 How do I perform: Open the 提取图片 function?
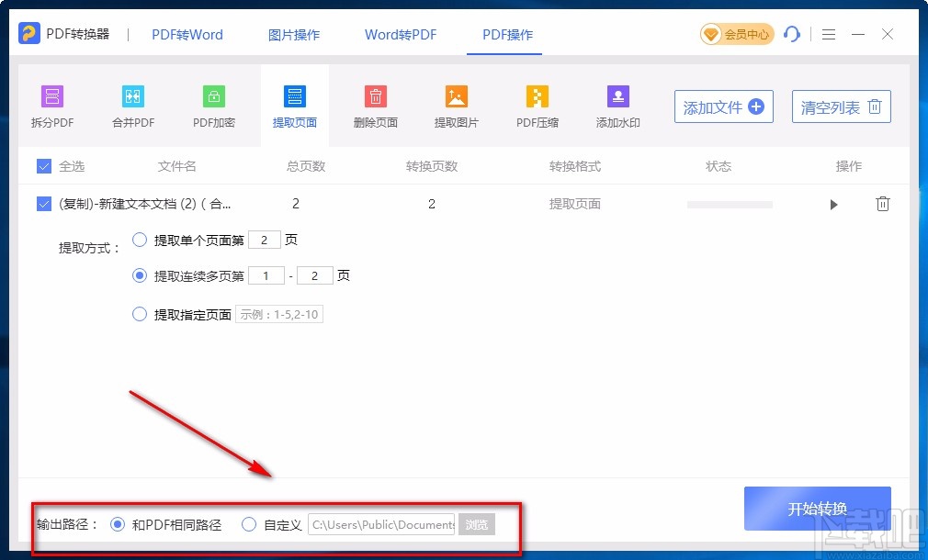[x=456, y=104]
